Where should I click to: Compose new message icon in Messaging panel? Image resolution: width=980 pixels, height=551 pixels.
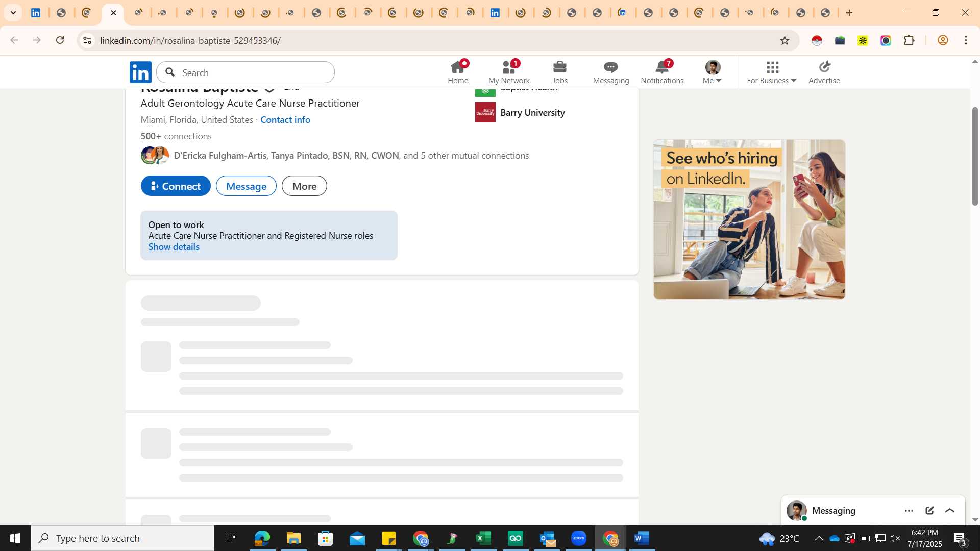coord(929,511)
